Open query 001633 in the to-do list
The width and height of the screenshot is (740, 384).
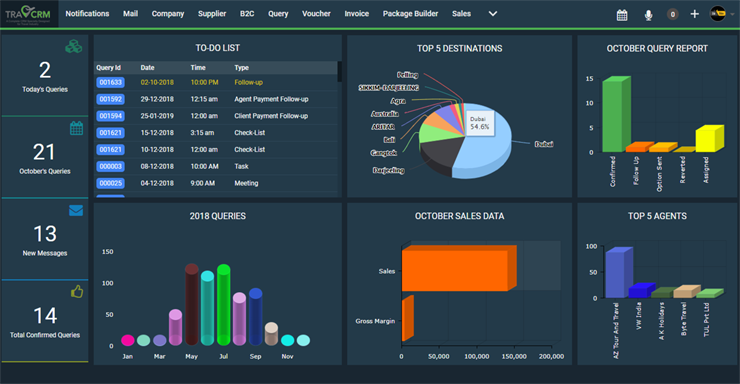110,83
